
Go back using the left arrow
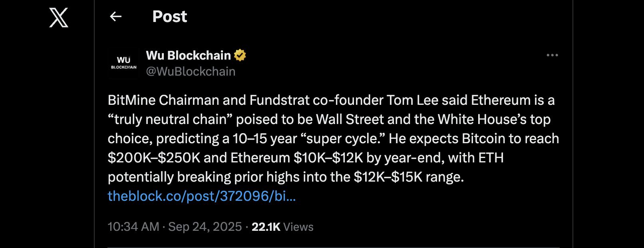pos(115,16)
